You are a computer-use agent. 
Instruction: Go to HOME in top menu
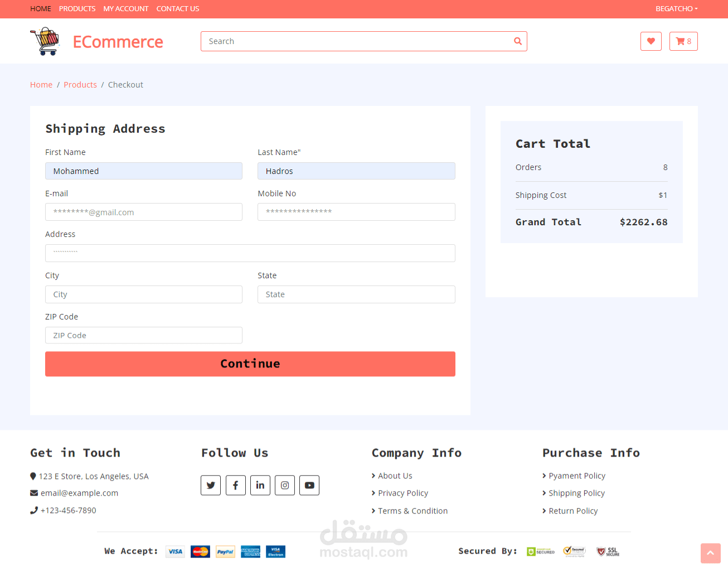coord(41,9)
